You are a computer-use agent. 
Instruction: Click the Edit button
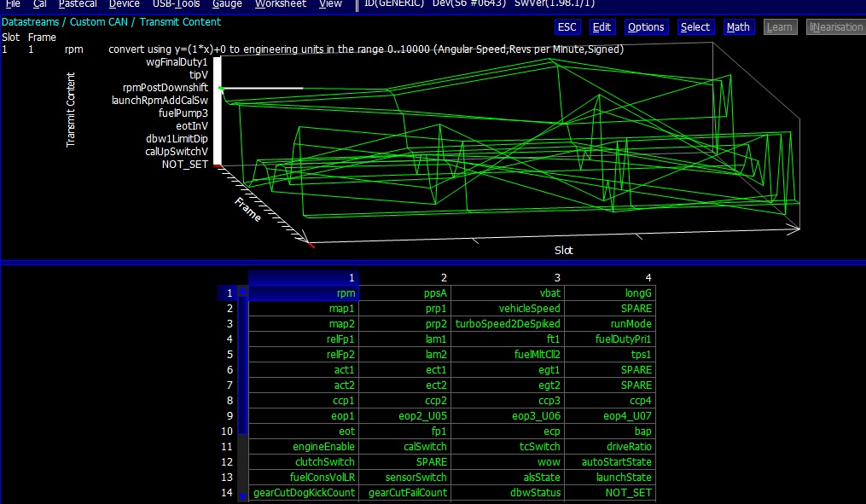[602, 27]
